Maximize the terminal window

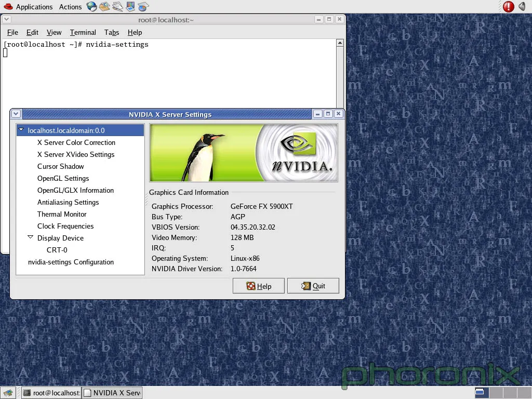329,19
